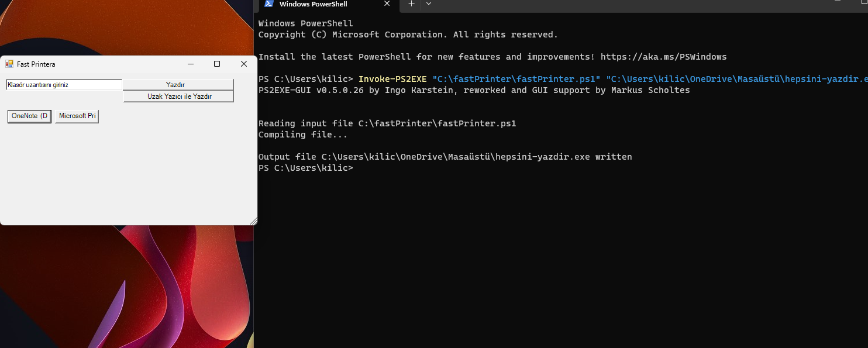Click the Yazdır button
The height and width of the screenshot is (348, 868).
click(177, 84)
